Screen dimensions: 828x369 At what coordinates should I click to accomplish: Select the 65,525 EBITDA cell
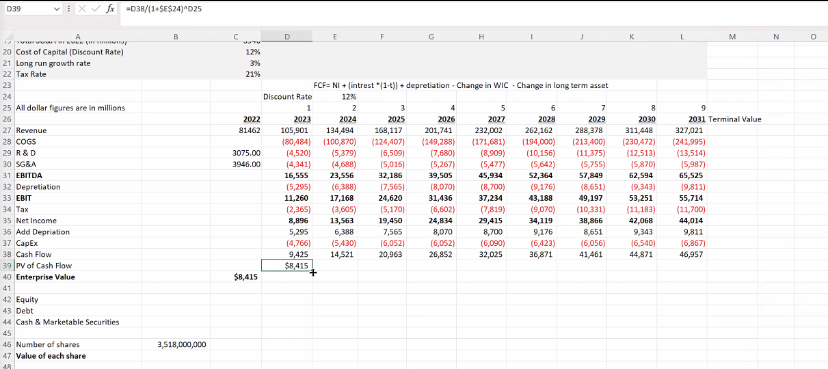pyautogui.click(x=682, y=175)
